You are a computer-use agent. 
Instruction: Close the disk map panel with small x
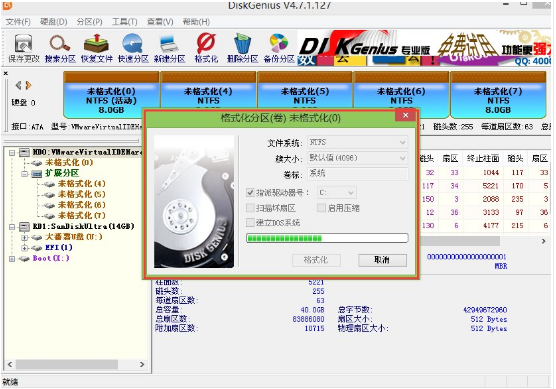pyautogui.click(x=6, y=73)
